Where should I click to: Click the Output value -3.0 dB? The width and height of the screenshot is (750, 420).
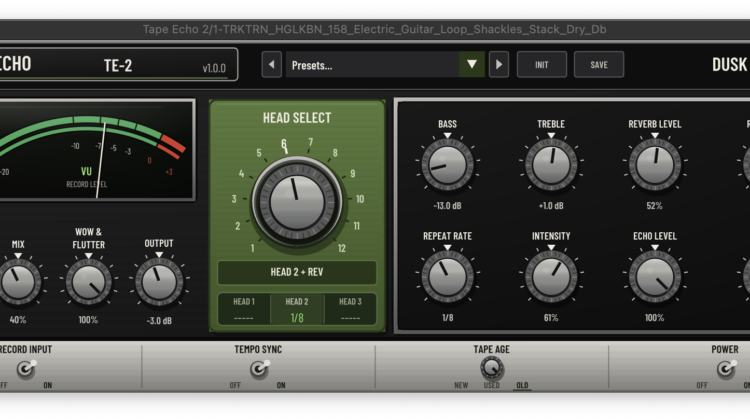point(159,321)
